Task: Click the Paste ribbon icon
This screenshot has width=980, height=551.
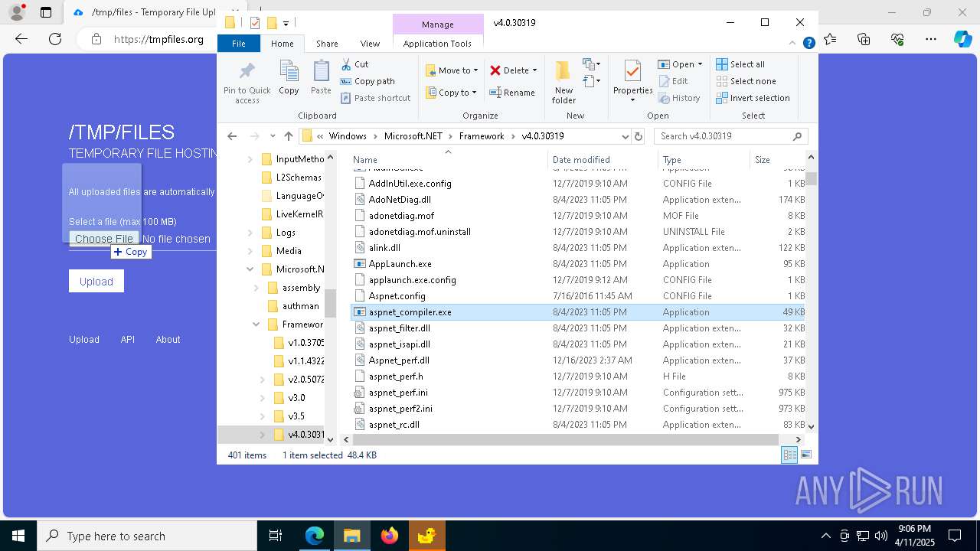Action: (x=321, y=78)
